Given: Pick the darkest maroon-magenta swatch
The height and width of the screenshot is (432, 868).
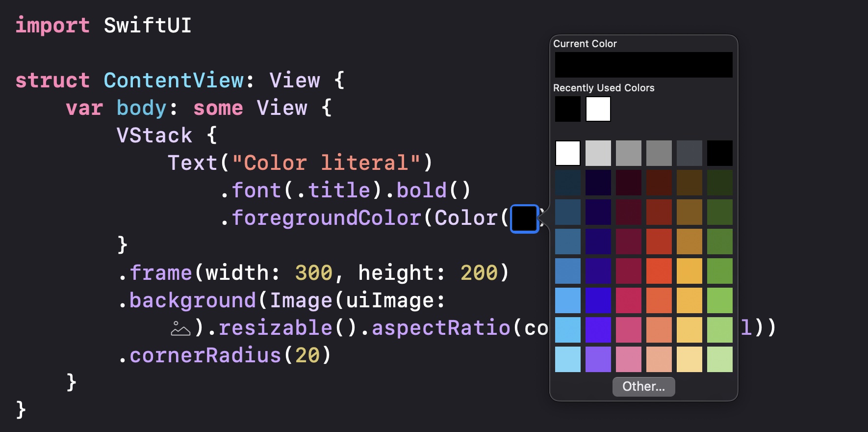Looking at the screenshot, I should point(629,183).
